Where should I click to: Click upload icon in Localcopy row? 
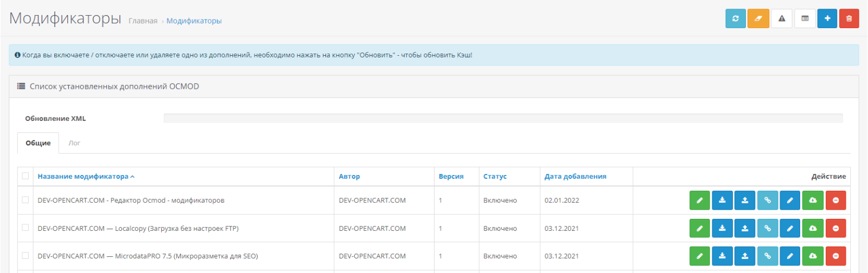pos(745,228)
